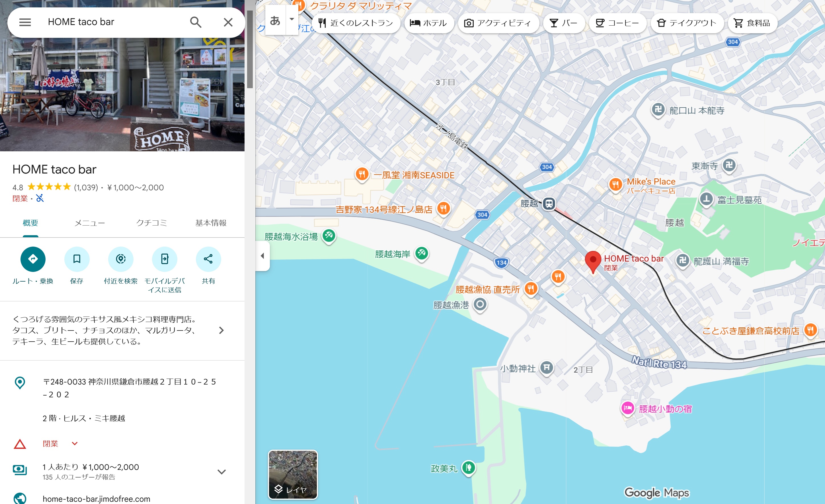Screen dimensions: 825x504
Task: Click the ことぶき屋鎌倉高校前店 restaurant marker
Action: pos(810,331)
